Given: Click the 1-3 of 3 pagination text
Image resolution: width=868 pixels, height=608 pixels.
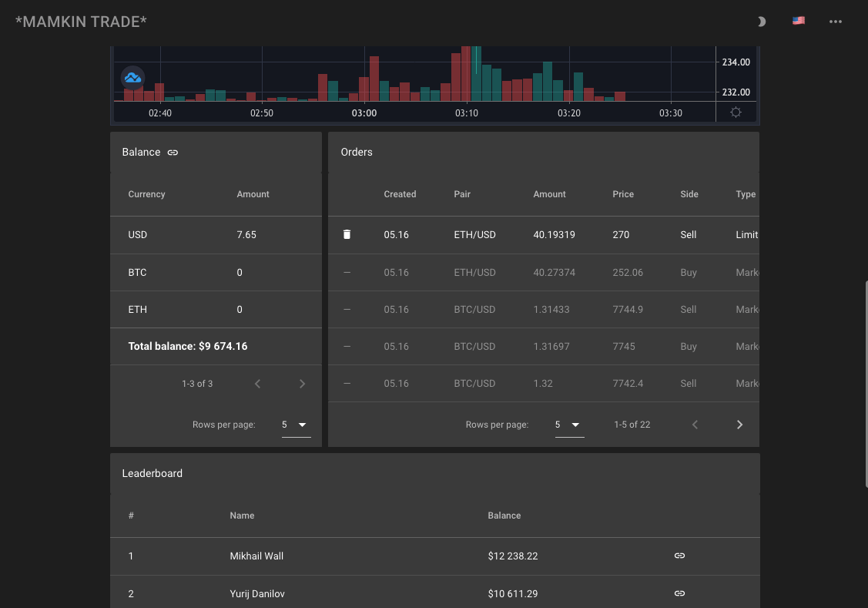Looking at the screenshot, I should point(197,384).
